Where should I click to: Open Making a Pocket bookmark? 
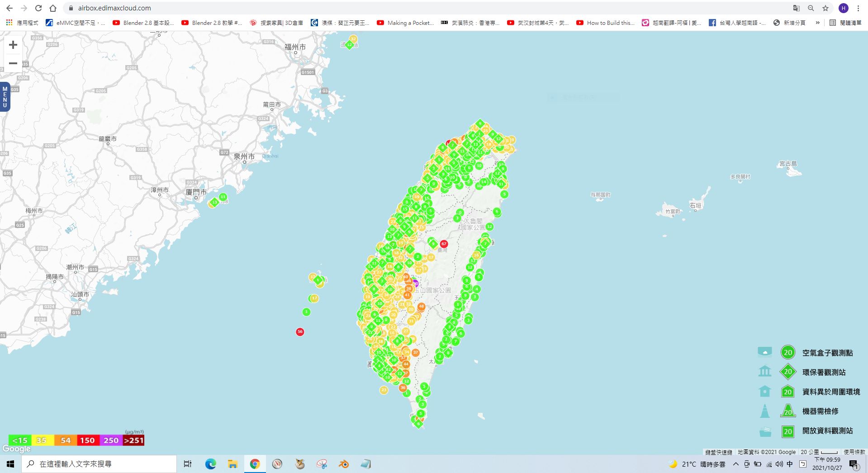pos(405,23)
